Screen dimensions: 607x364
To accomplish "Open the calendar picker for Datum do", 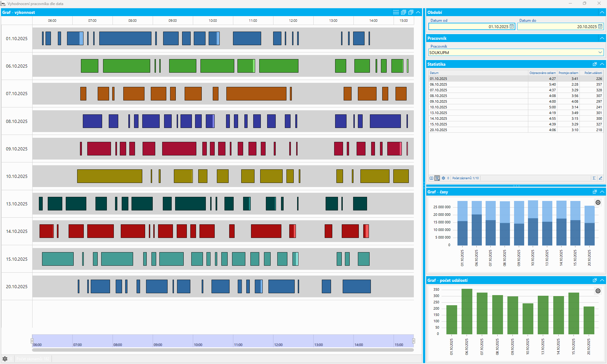I will [x=600, y=27].
